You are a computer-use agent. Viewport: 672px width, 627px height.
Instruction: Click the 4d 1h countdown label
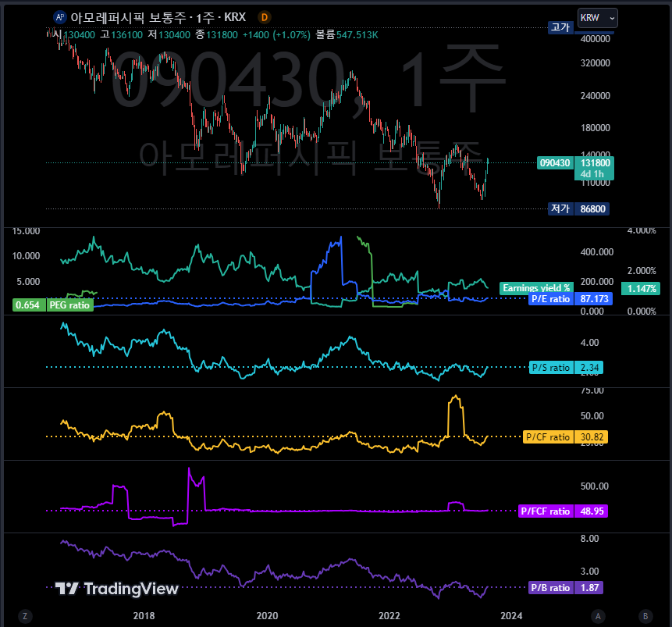pyautogui.click(x=592, y=174)
